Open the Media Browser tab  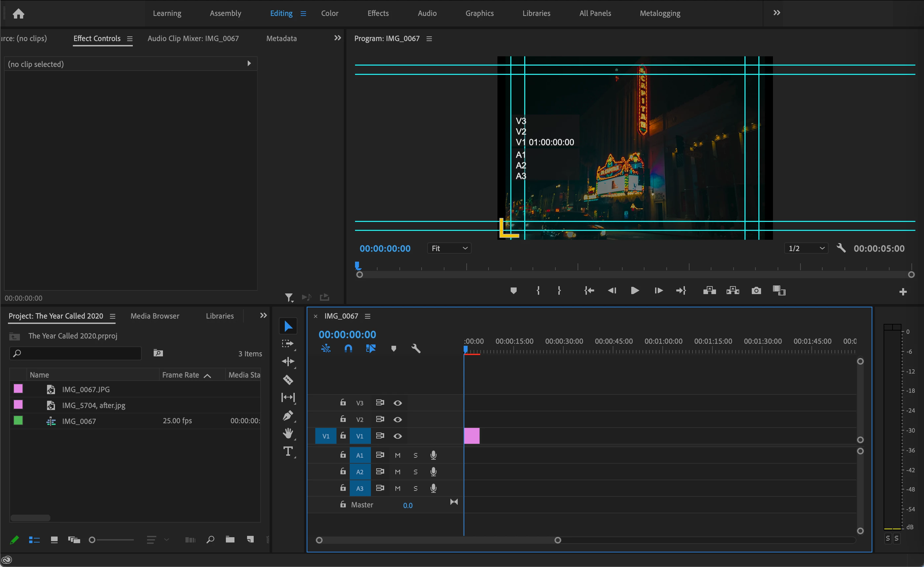point(155,316)
